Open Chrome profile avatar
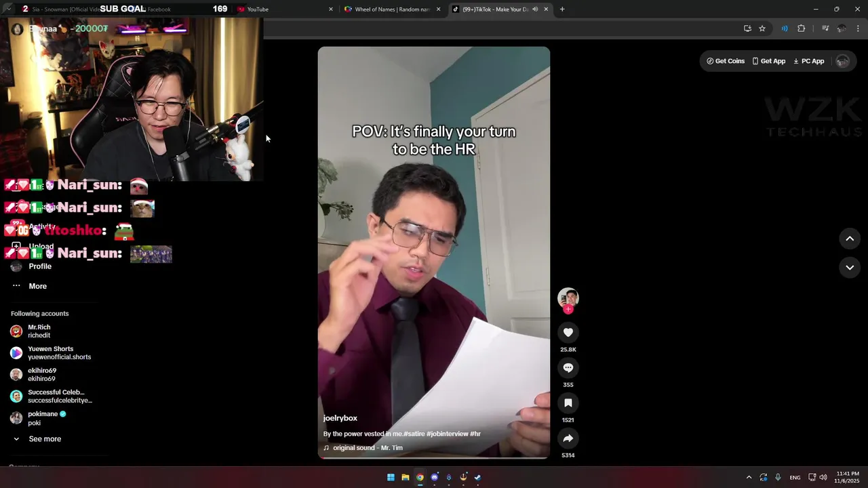Screen dimensions: 868x488 [x=842, y=28]
